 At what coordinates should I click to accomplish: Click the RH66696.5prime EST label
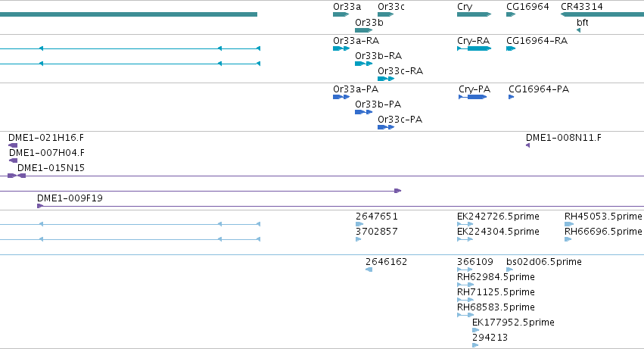(603, 232)
